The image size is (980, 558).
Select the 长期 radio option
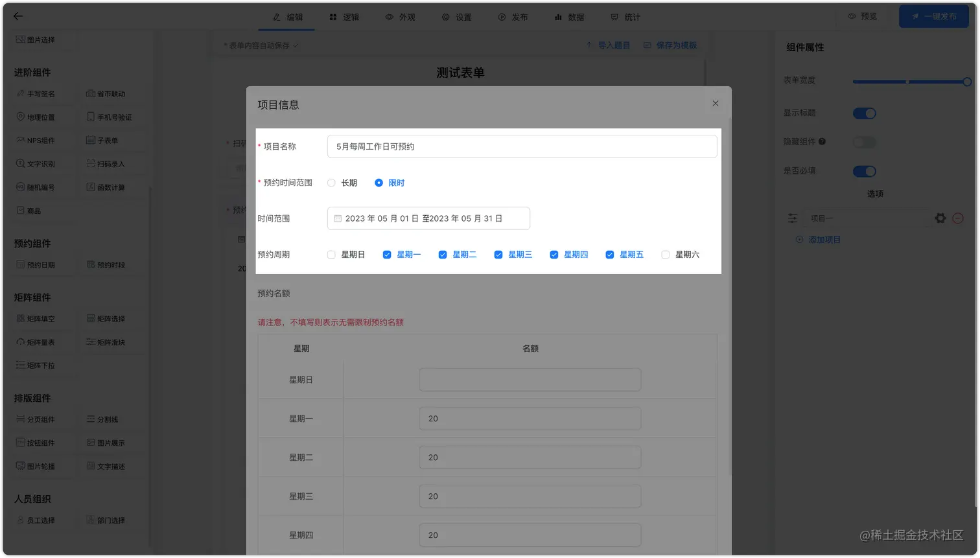331,183
